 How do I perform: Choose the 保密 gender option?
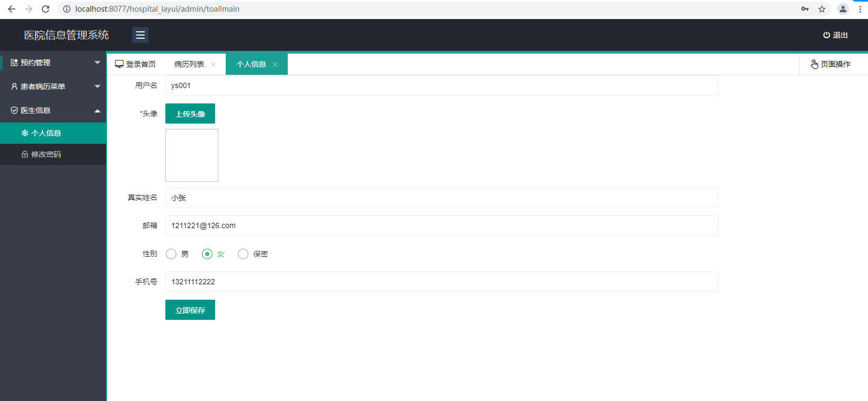(x=243, y=254)
